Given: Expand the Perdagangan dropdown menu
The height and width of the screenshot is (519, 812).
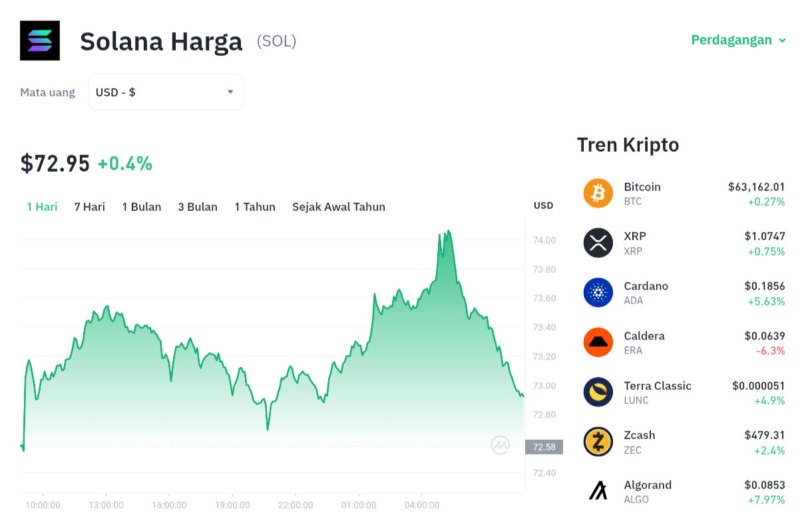Looking at the screenshot, I should click(x=739, y=40).
